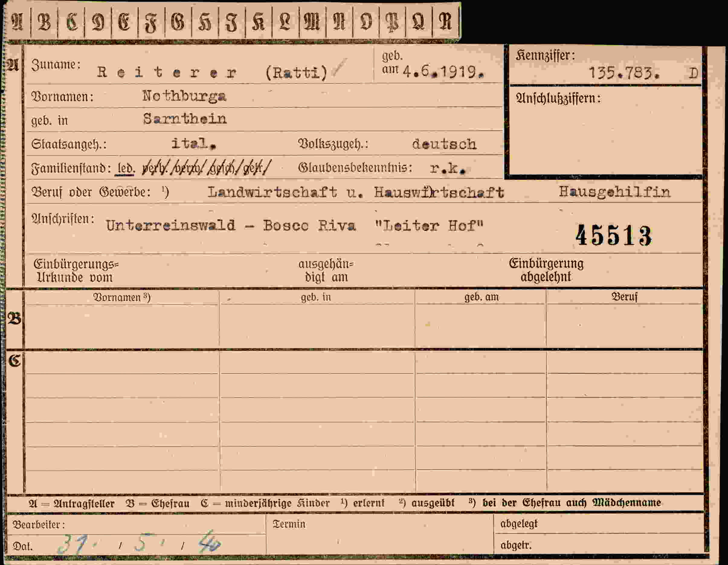Click 'Landwirtschaft u. Hauswirtschaft' occupation text
Screen dimensions: 728x565
(356, 192)
